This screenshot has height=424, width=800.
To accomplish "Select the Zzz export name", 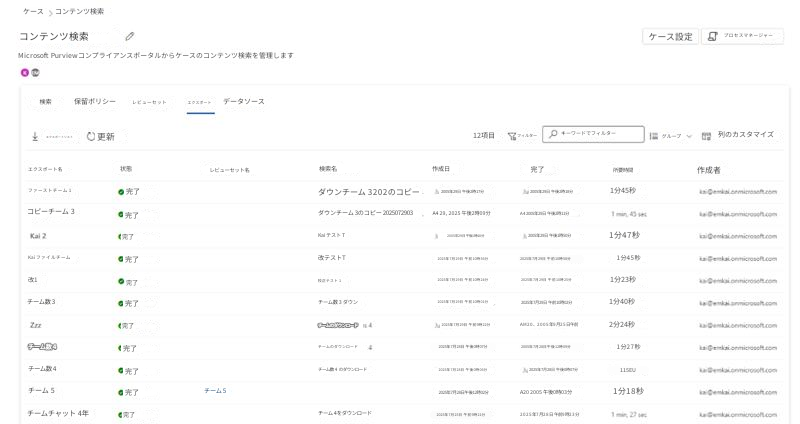I will pos(36,325).
